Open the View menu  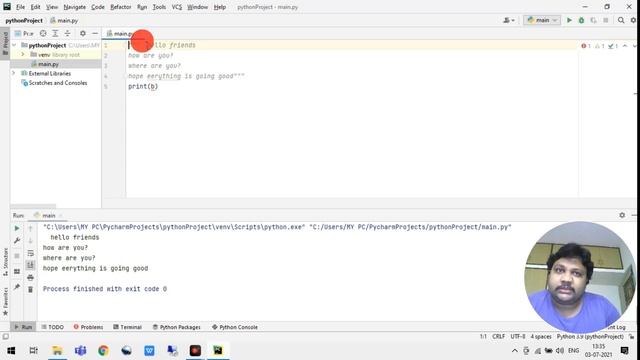click(52, 7)
